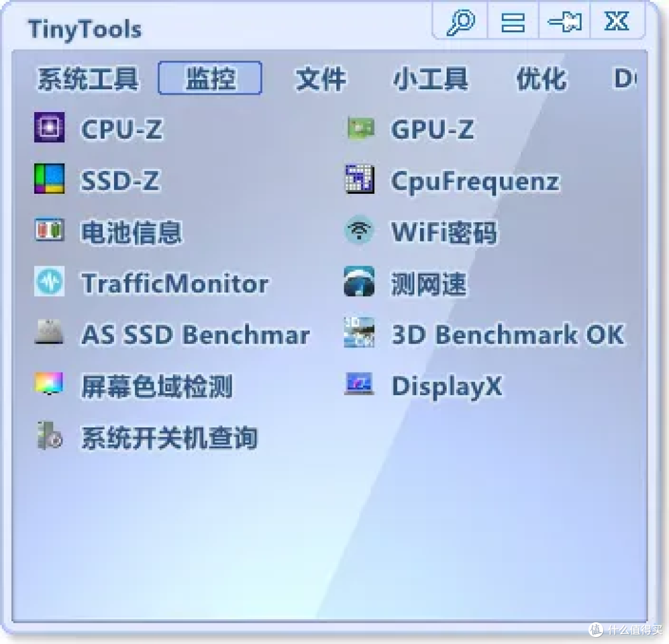669x644 pixels.
Task: Click the 测网速 speed test icon
Action: [359, 282]
